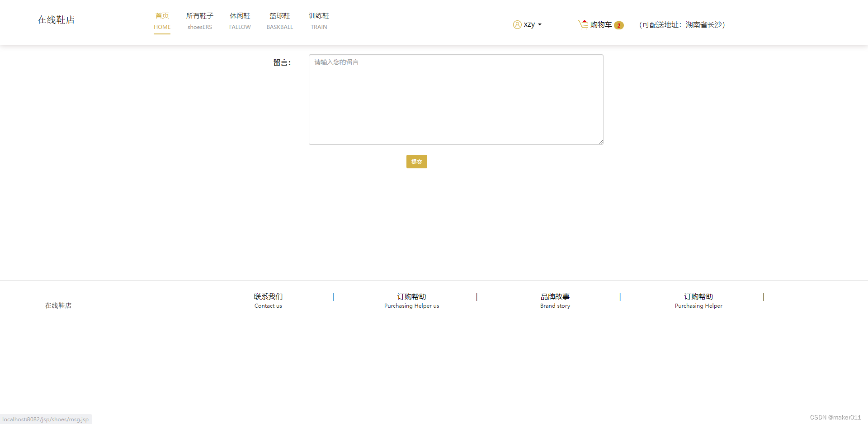The height and width of the screenshot is (424, 868).
Task: Click the 在线鞋店 logo in header
Action: tap(56, 20)
